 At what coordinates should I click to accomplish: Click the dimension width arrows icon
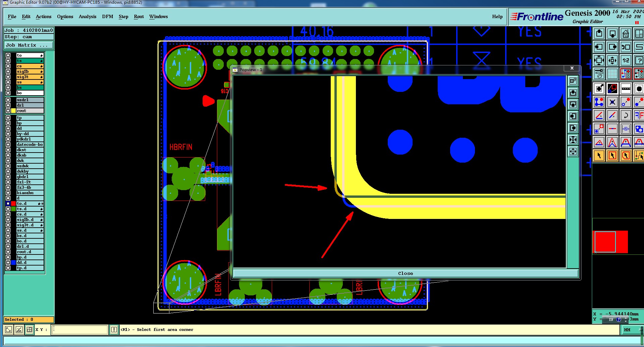click(626, 129)
